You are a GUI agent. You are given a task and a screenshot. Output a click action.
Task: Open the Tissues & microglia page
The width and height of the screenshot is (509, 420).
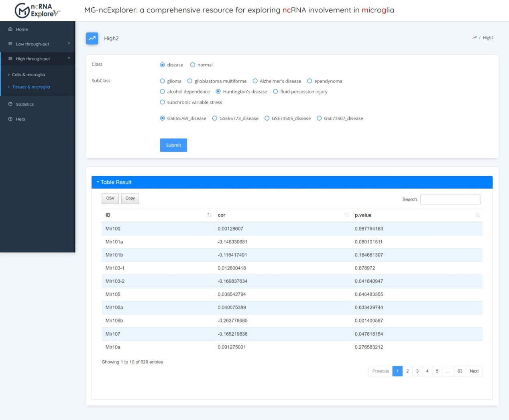(x=31, y=87)
